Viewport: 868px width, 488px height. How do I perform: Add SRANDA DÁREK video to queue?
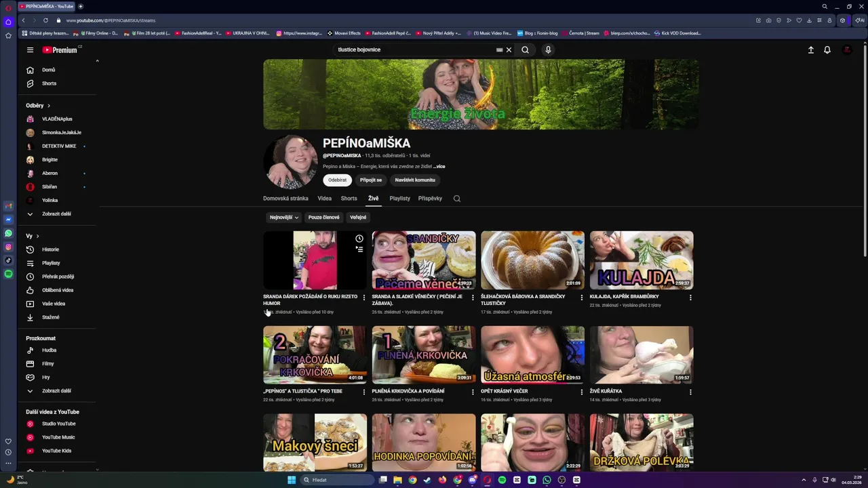(x=359, y=249)
